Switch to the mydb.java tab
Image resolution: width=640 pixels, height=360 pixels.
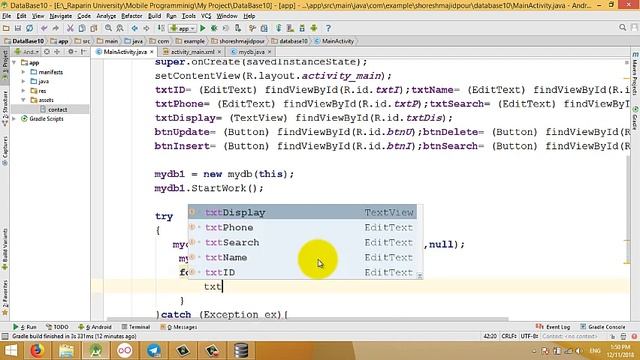click(x=251, y=52)
